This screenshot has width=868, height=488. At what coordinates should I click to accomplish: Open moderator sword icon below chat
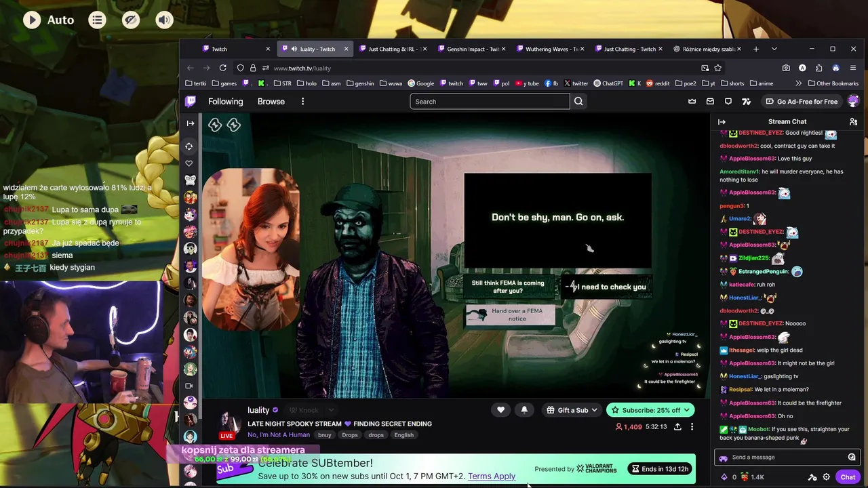tap(812, 477)
